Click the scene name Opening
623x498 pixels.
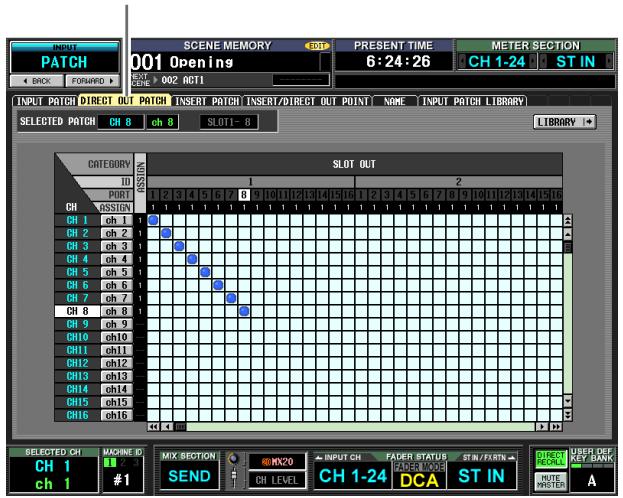coord(201,62)
